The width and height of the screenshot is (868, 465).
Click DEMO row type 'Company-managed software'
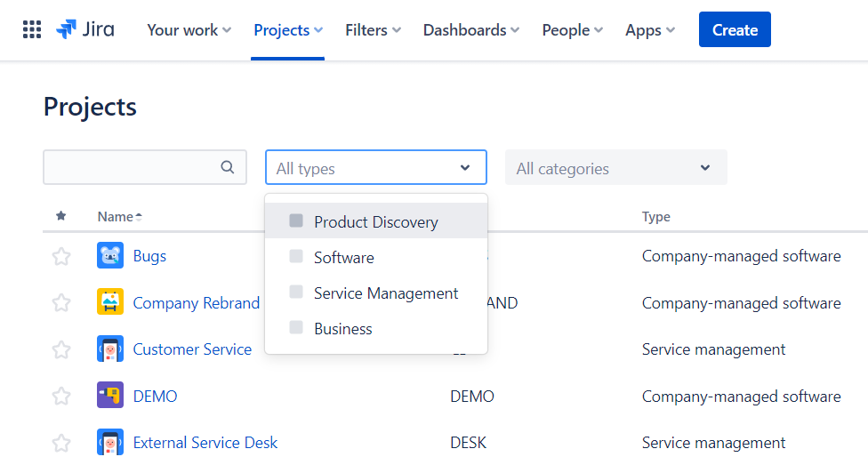coord(741,396)
